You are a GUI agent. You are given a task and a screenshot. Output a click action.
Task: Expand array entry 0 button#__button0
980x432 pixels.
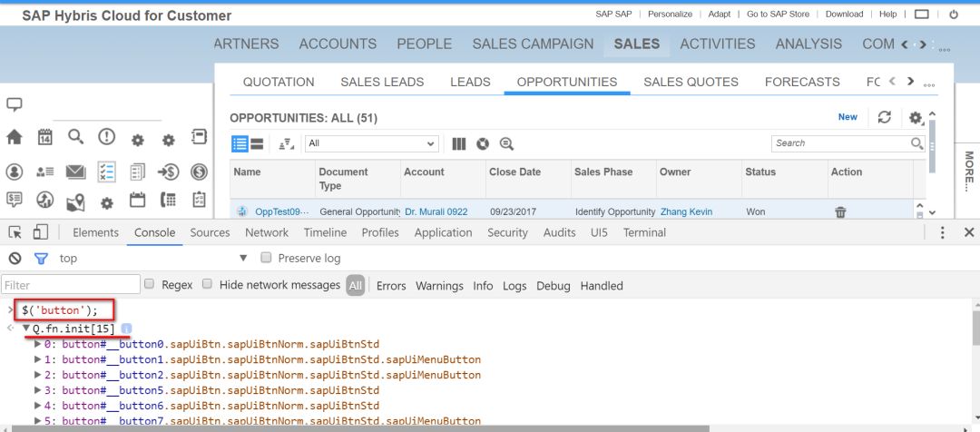(x=37, y=344)
